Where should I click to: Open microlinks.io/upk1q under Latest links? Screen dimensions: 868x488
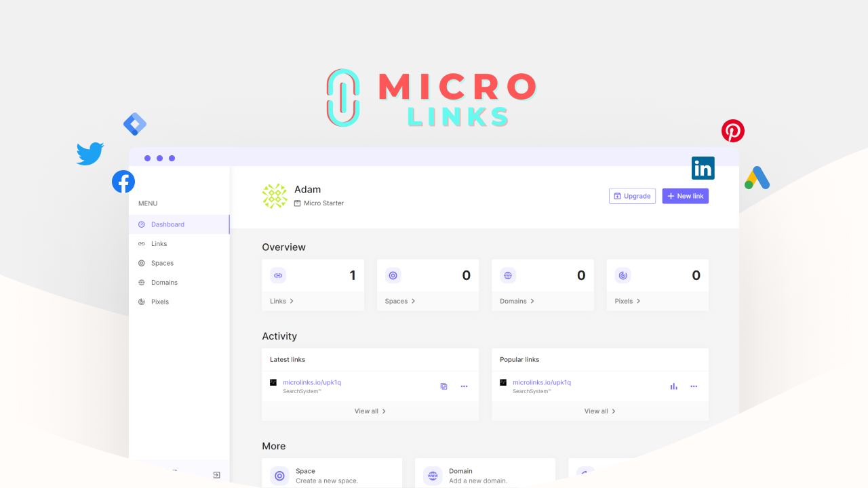click(x=313, y=382)
